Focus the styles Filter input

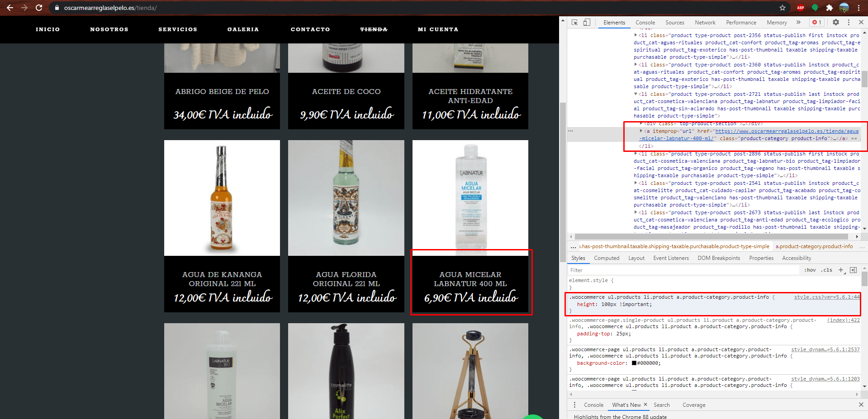(683, 270)
